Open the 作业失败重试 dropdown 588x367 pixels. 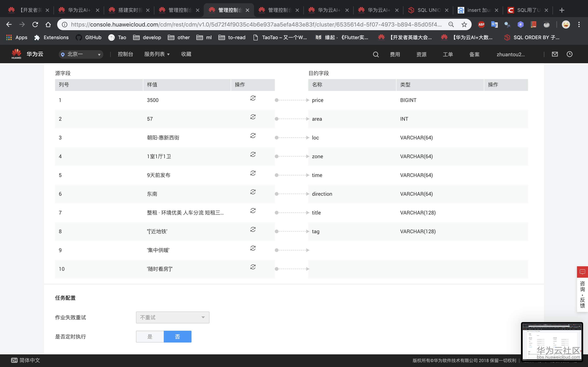[x=173, y=317]
